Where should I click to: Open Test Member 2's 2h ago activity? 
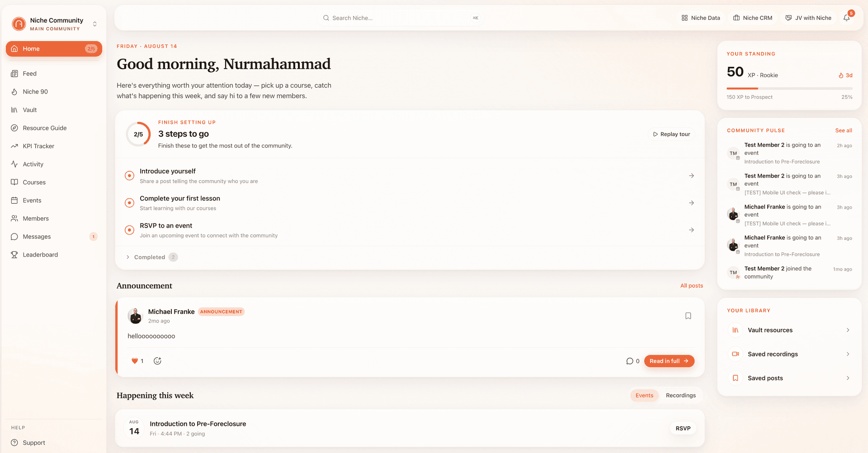point(789,153)
